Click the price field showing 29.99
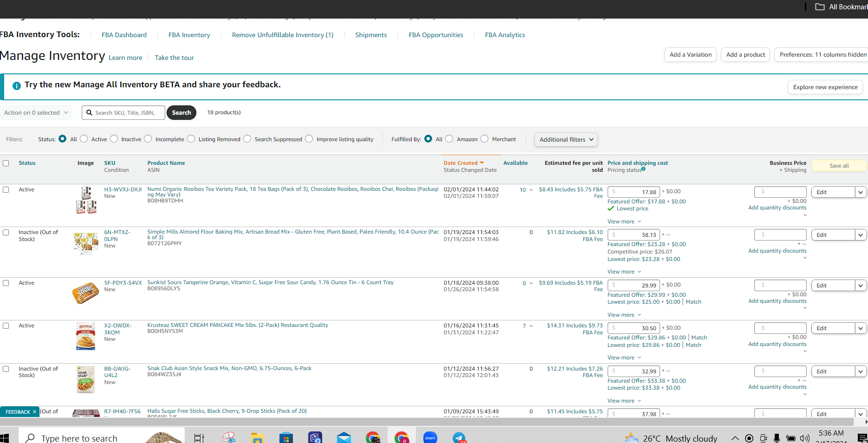This screenshot has height=443, width=868. click(x=634, y=285)
